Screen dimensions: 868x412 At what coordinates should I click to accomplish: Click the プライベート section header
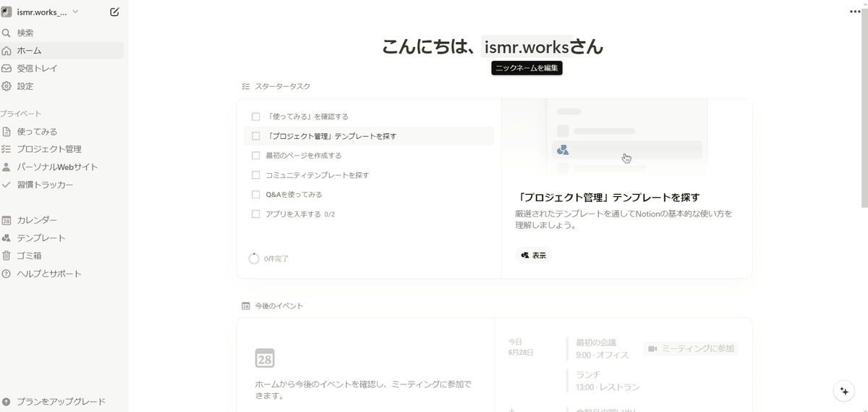(x=21, y=114)
